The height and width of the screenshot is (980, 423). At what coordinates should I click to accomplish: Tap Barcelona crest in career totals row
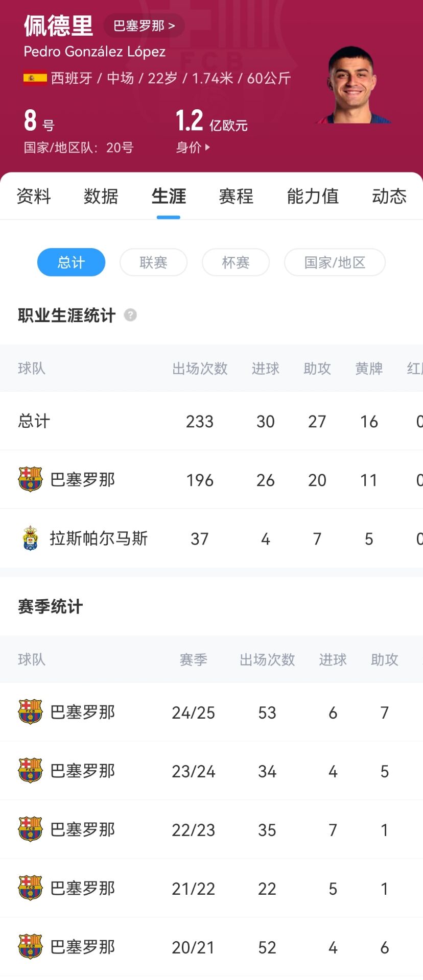pos(30,479)
